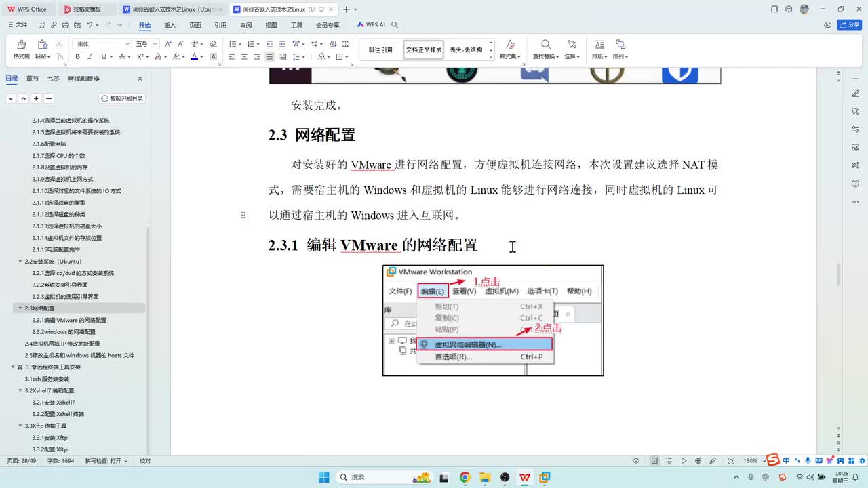Switch to the Review (审阅) ribbon tab
The height and width of the screenshot is (488, 868).
coord(245,25)
